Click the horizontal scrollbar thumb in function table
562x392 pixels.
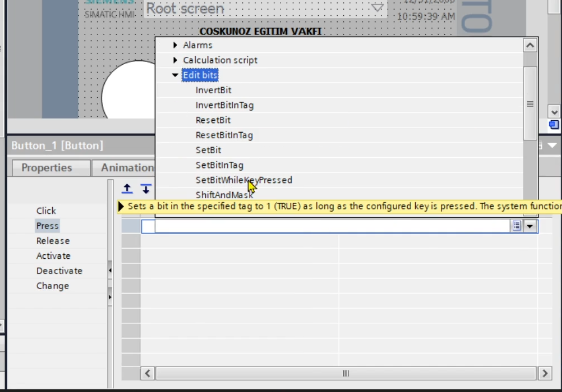tap(346, 373)
